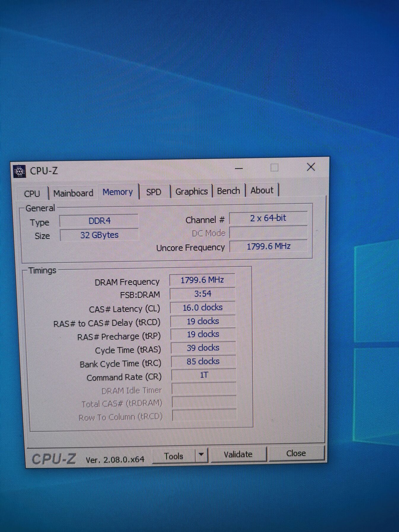
Task: Click the empty DRAM Idle Timer field
Action: tap(204, 389)
